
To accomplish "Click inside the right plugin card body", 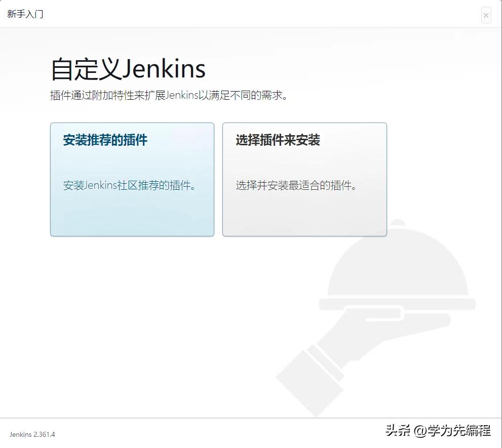I will pos(304,213).
